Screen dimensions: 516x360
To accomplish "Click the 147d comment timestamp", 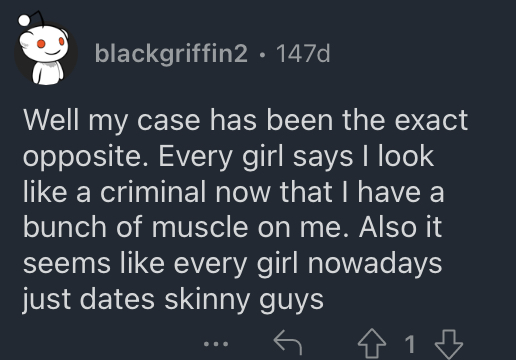I will [303, 53].
